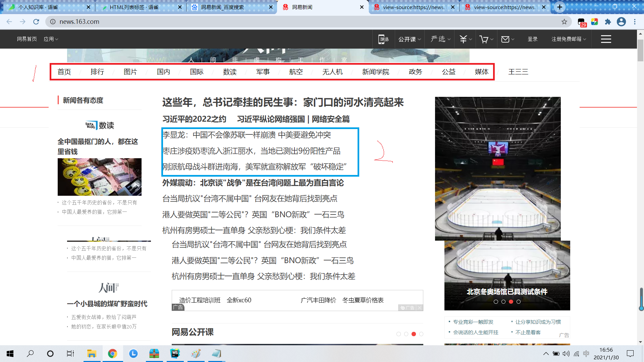
Task: Bookmark page with star icon
Action: [x=564, y=22]
